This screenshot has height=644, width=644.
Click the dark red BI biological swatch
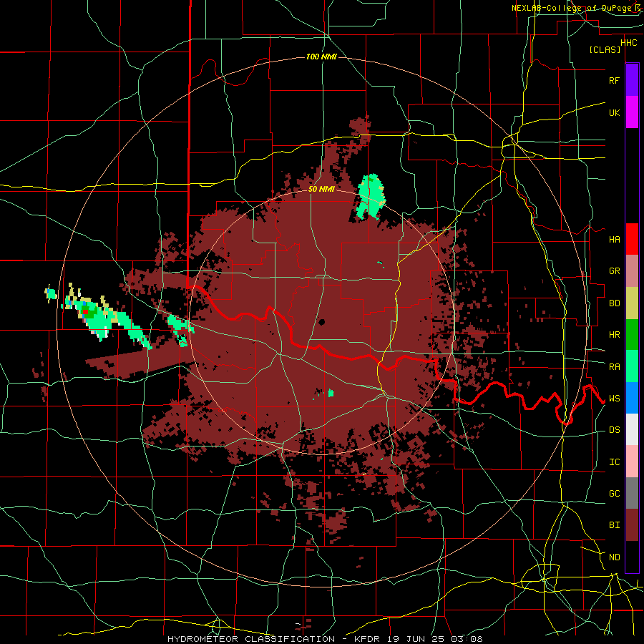click(x=632, y=525)
